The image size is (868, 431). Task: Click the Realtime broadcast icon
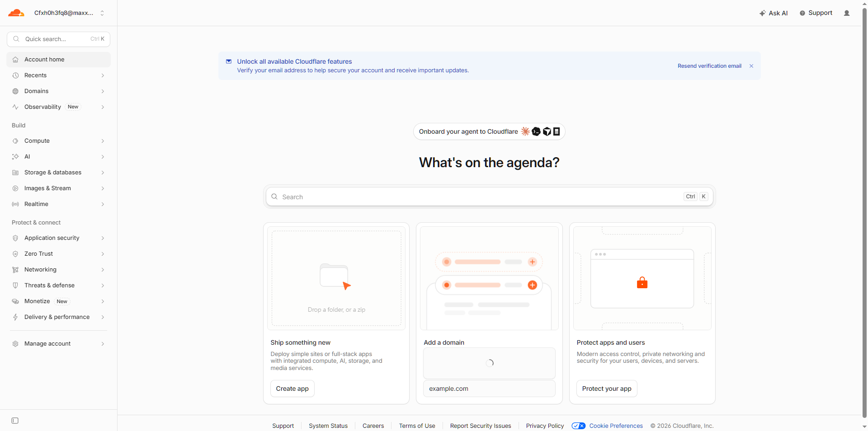(15, 204)
